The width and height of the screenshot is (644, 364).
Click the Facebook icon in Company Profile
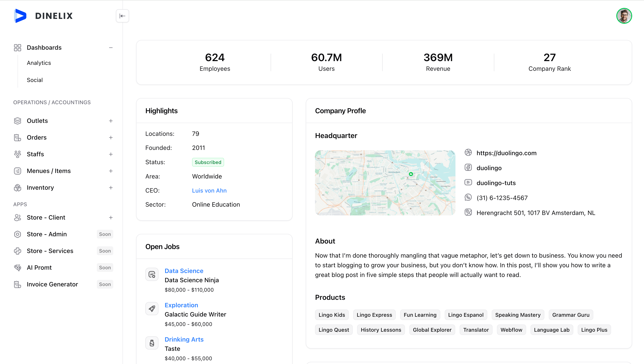click(x=468, y=168)
